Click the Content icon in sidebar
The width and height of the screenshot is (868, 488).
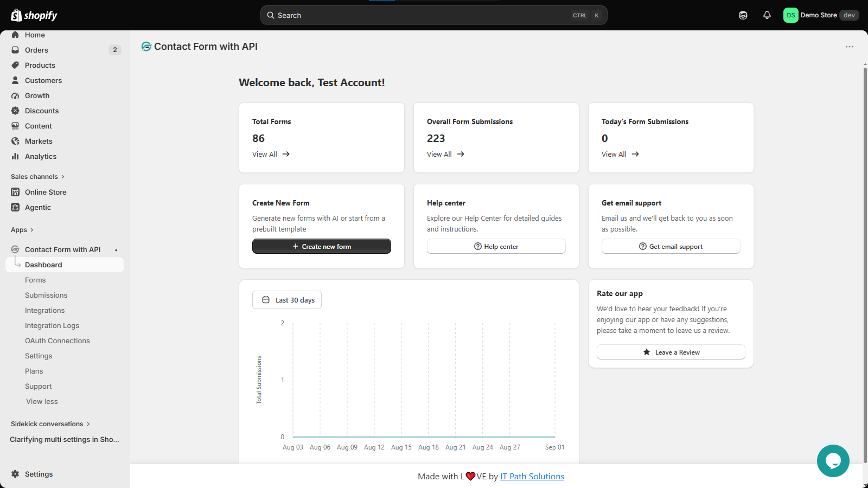coord(15,126)
